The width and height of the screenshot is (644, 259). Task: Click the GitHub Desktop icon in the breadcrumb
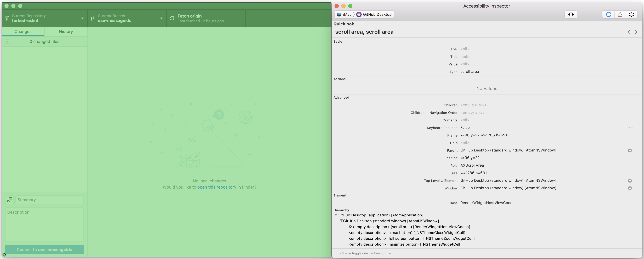(359, 14)
